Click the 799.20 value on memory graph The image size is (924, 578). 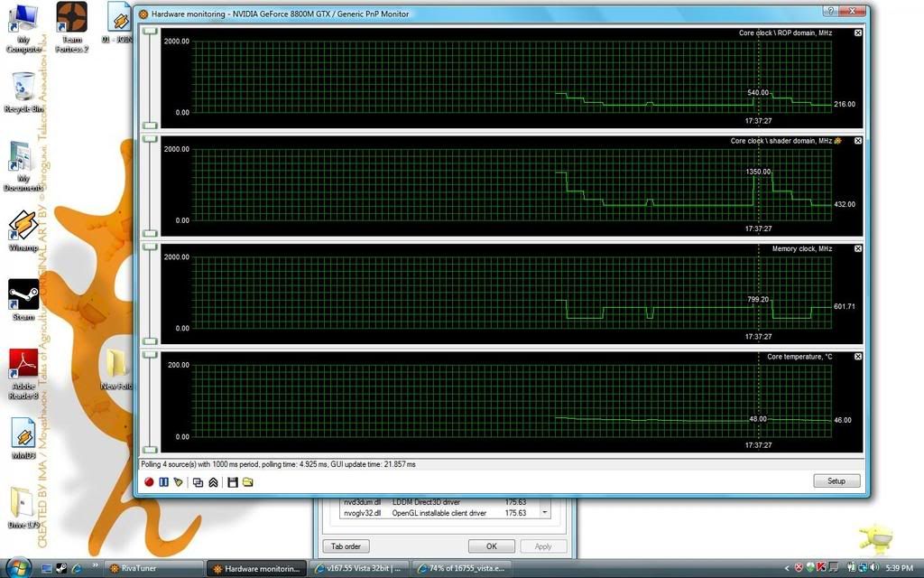[x=758, y=300]
